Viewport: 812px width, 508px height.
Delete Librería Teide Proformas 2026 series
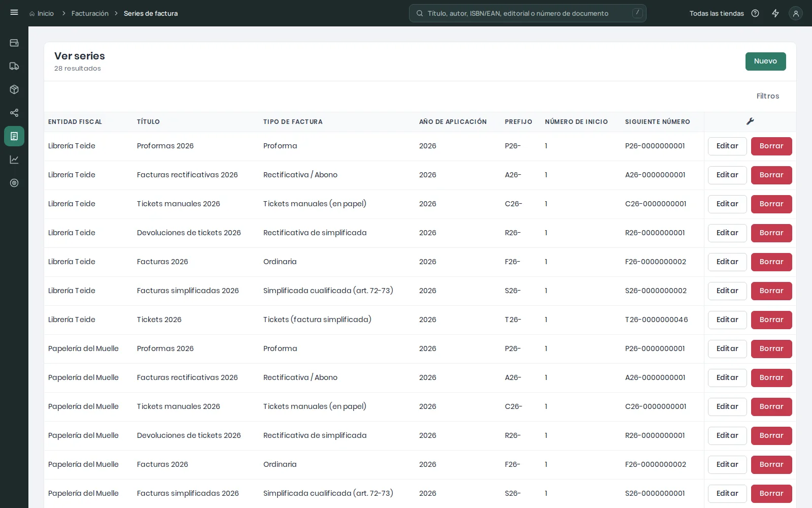(771, 146)
